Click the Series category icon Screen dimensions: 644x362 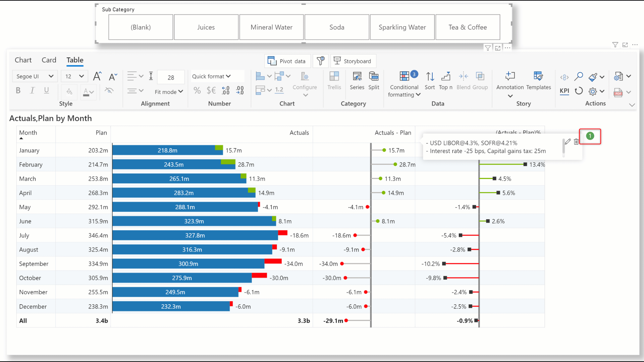tap(357, 80)
